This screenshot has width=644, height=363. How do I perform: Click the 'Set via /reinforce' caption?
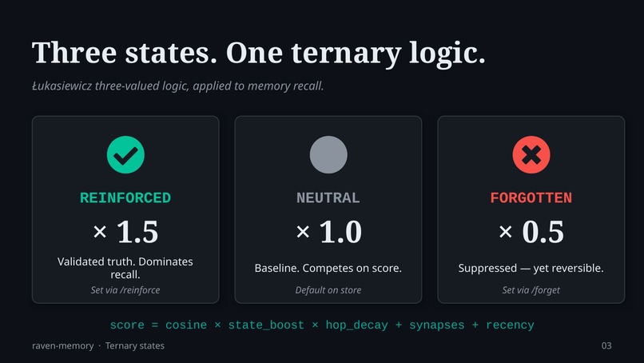125,289
